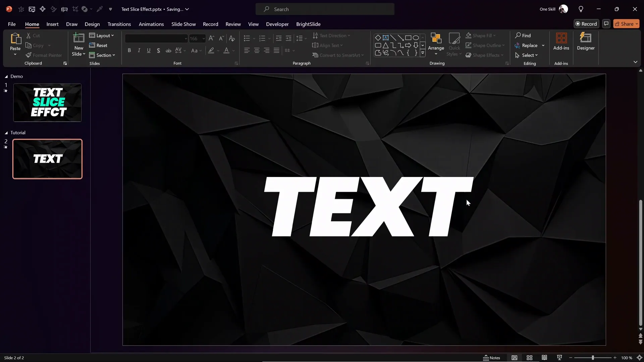Screen dimensions: 644x362
Task: Align text to the left
Action: tap(247, 50)
